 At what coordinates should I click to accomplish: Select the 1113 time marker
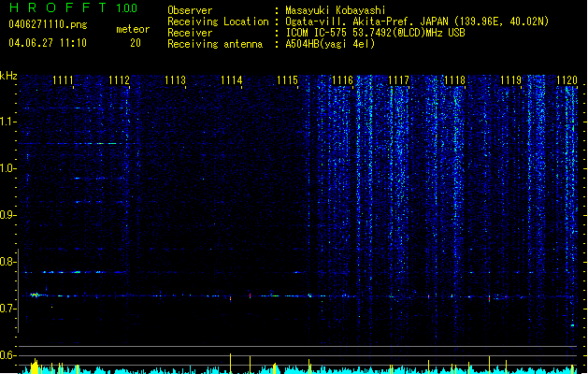(x=175, y=80)
